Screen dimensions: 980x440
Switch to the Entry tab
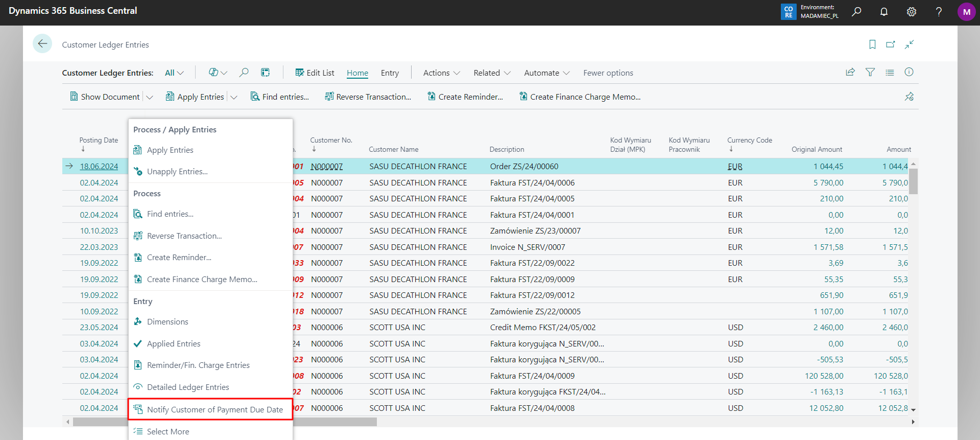[x=390, y=73]
